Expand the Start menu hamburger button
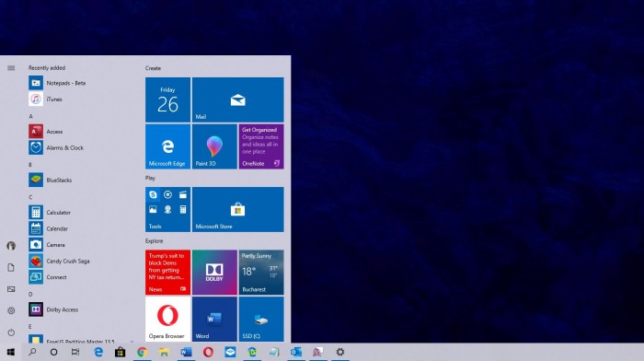 (x=11, y=68)
